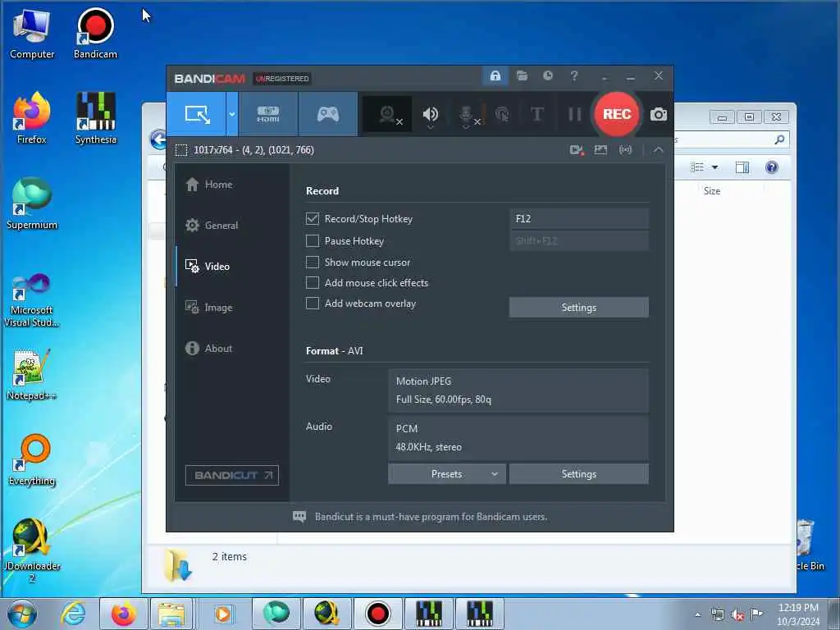
Task: Click the Bandicut promotional message
Action: pyautogui.click(x=431, y=517)
